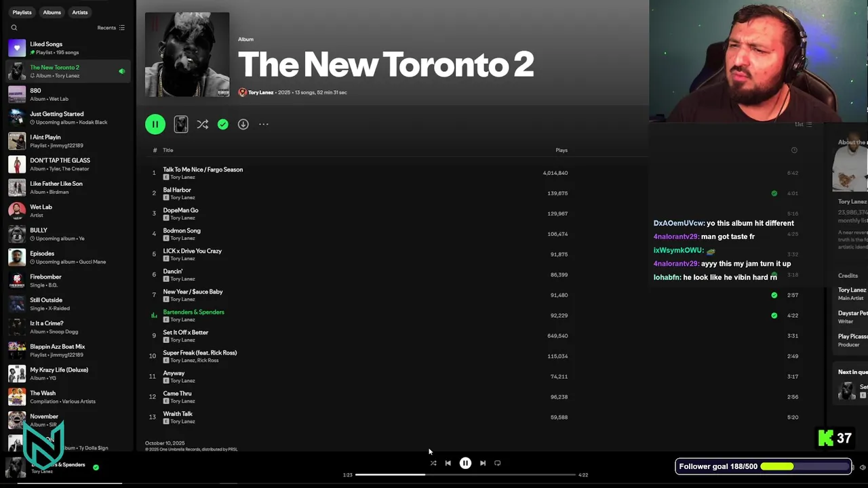Open The Wash compilation
This screenshot has height=488, width=868.
(68, 397)
